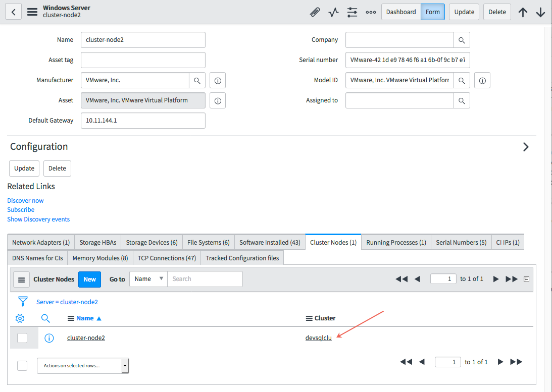Open TCP Connections tab
552x392 pixels.
pos(167,258)
